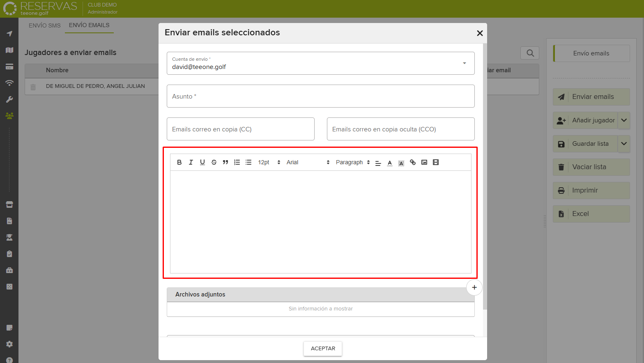
Task: Choose the text background color
Action: pyautogui.click(x=401, y=163)
